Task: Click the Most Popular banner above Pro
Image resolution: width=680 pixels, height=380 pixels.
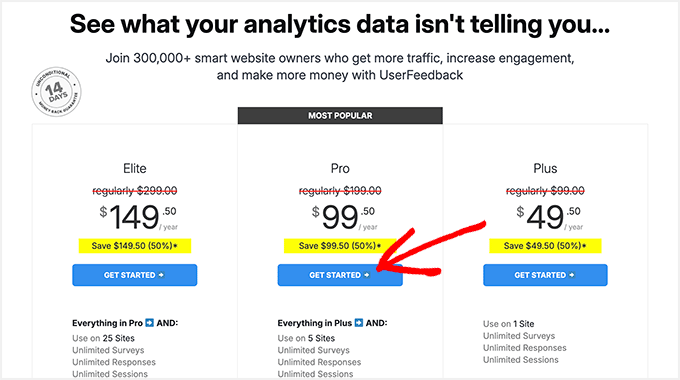Action: point(340,115)
